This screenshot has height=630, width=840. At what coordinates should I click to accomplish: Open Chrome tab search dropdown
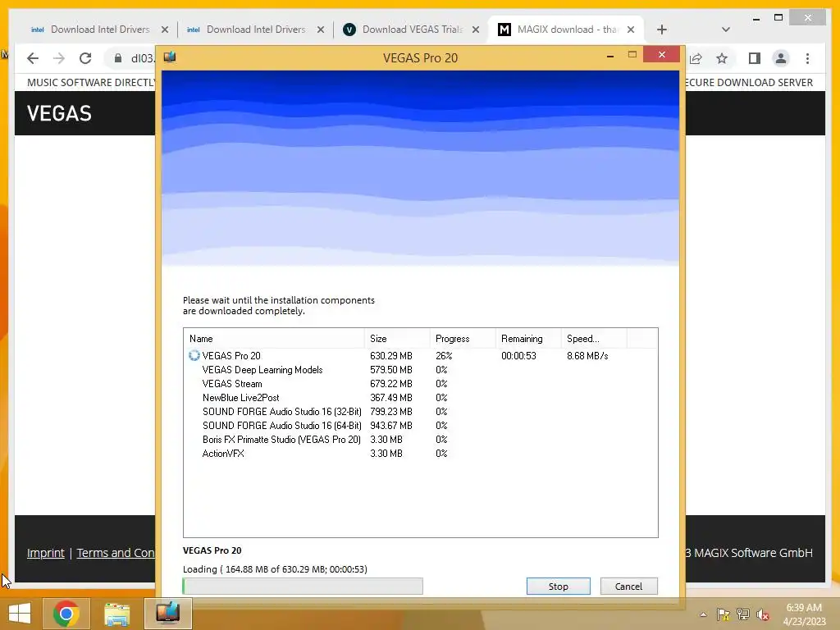click(726, 30)
